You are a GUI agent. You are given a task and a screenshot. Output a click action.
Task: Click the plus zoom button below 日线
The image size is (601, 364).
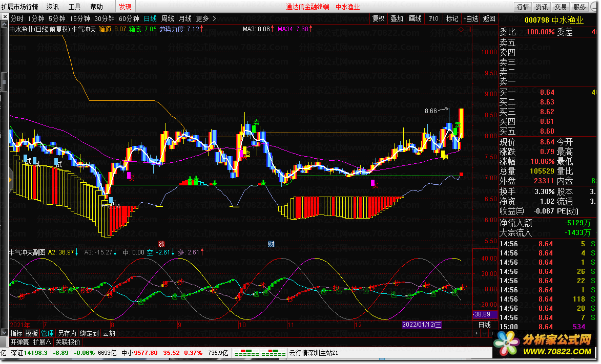point(477,333)
